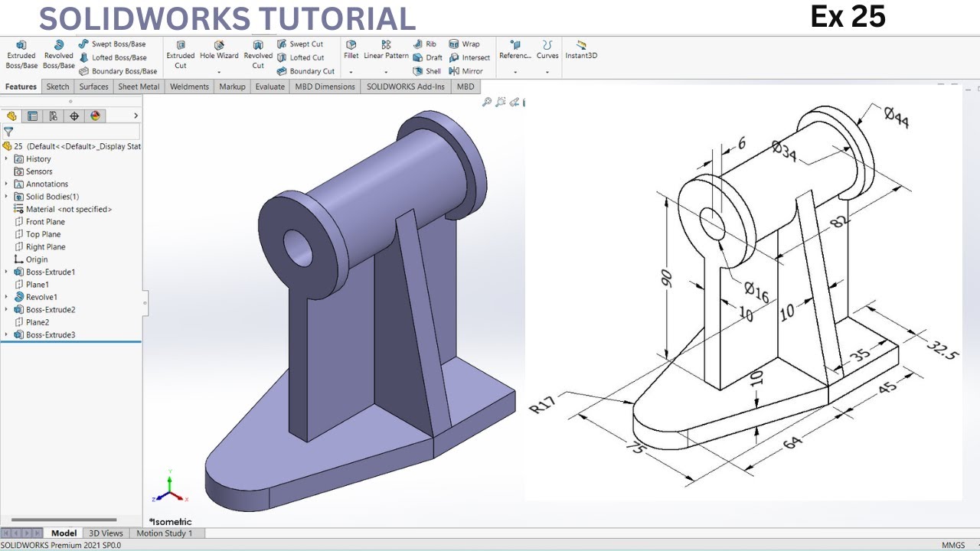Activate the Extruded Cut tool
Viewport: 980px width, 551px height.
181,55
